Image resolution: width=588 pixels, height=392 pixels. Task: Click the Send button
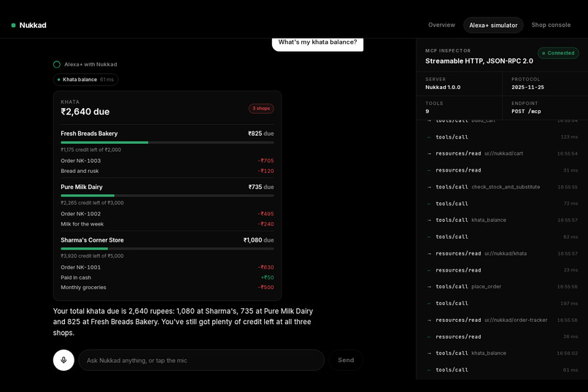tap(346, 360)
